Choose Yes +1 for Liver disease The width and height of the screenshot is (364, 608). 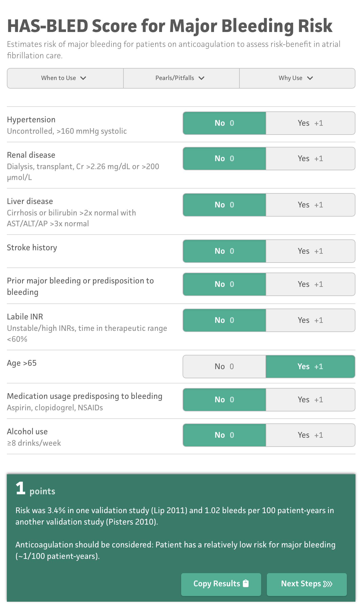click(x=311, y=205)
